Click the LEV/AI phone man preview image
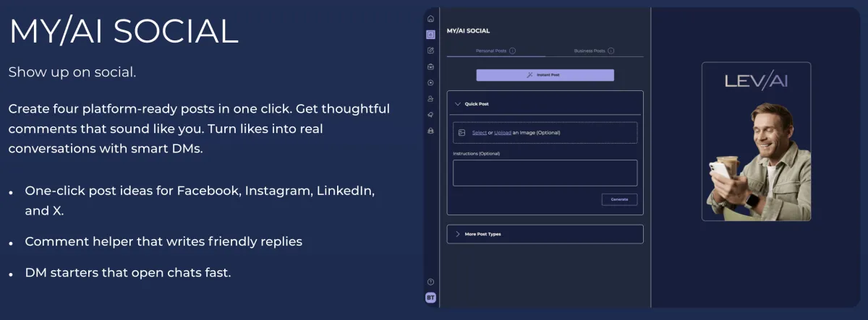Viewport: 868px width, 320px height. 756,142
